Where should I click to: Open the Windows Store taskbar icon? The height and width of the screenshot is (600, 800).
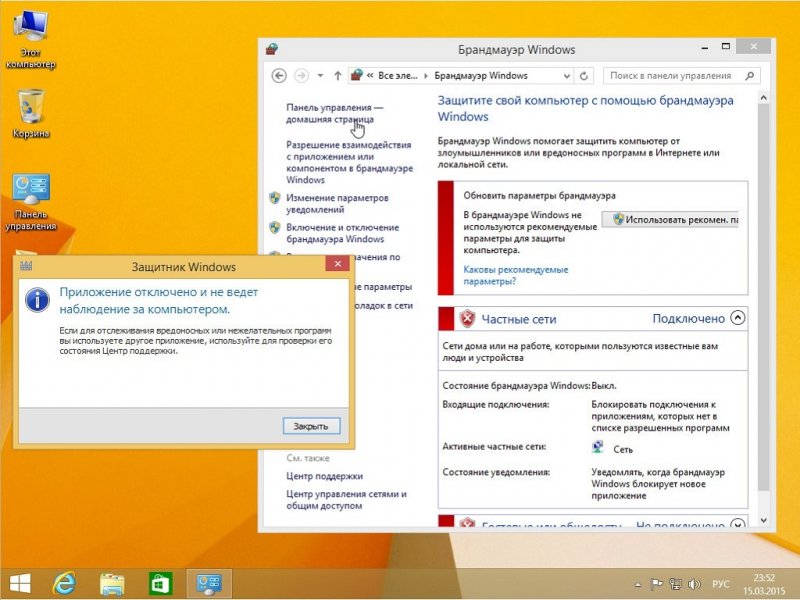coord(160,584)
